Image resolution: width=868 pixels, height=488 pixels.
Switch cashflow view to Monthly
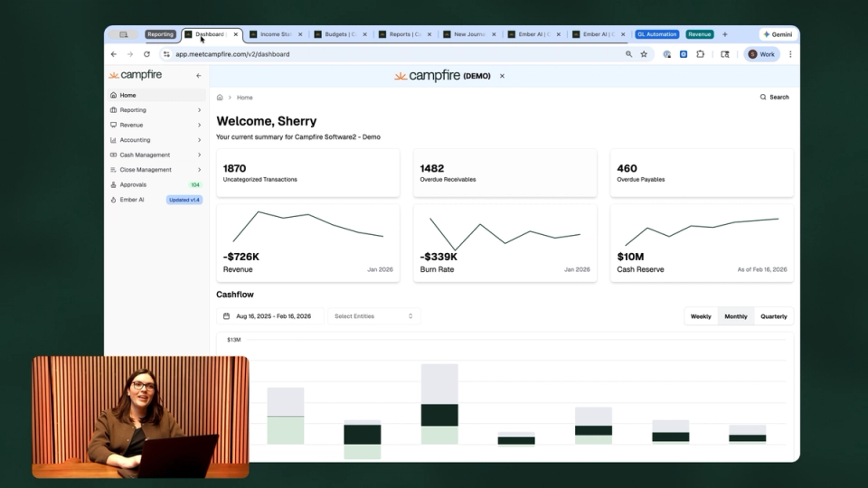click(x=736, y=316)
